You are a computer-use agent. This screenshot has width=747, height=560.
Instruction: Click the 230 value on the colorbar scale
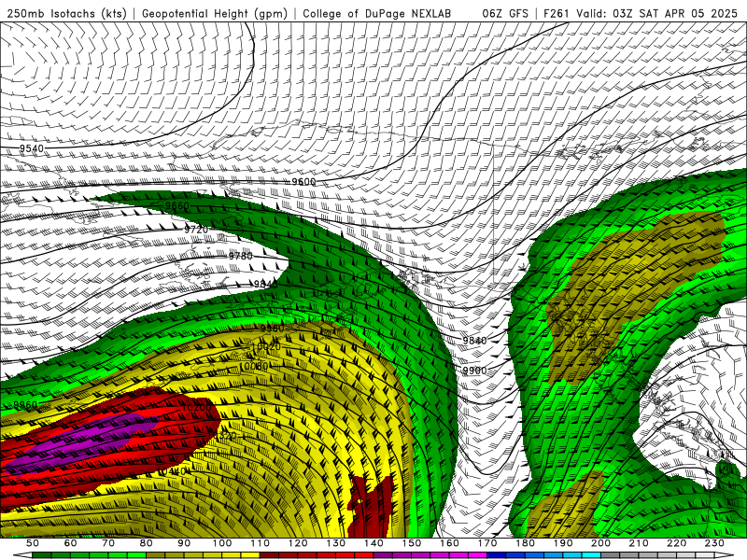click(715, 543)
